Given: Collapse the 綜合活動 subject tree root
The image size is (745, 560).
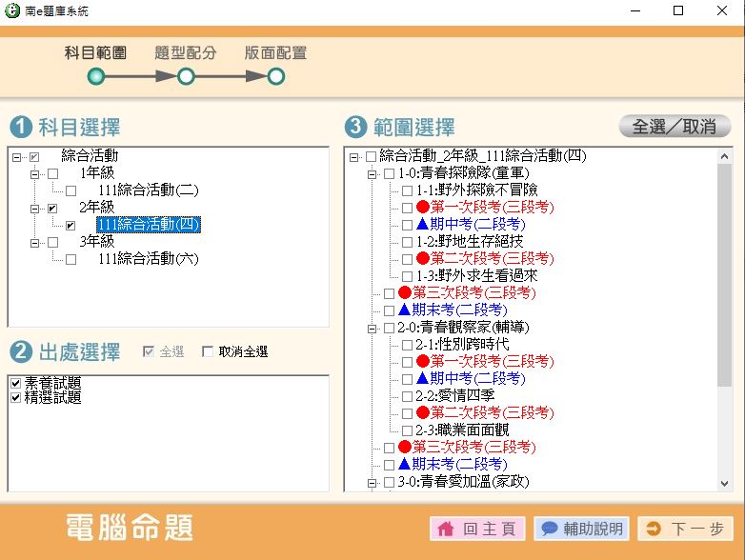Looking at the screenshot, I should [x=16, y=157].
